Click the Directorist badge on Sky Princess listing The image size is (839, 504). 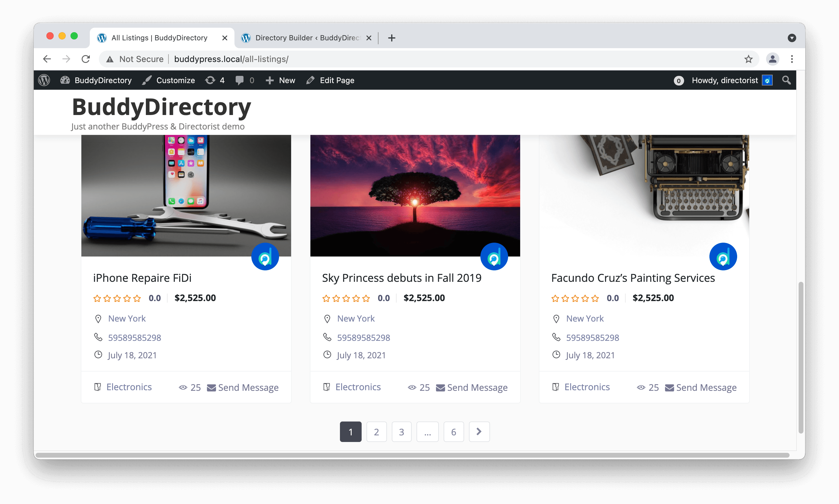click(494, 257)
